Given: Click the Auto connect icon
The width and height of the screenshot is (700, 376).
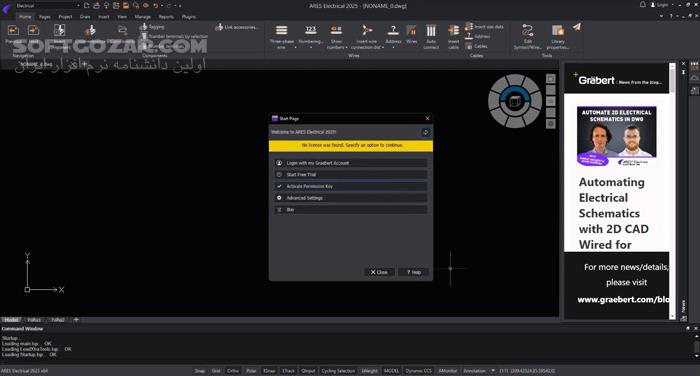Looking at the screenshot, I should (x=431, y=30).
